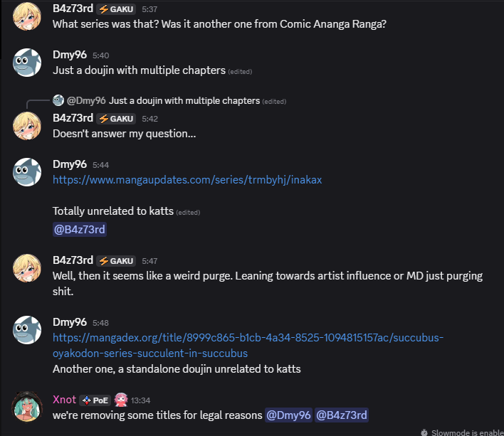
Task: Click the PoE tag next to Xnot
Action: coord(95,400)
